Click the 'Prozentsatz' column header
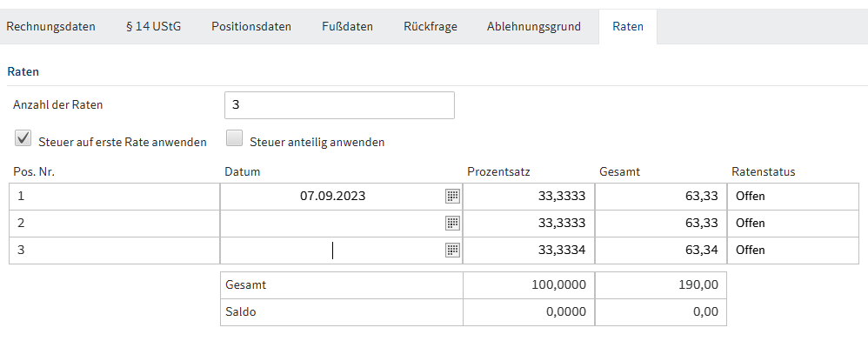This screenshot has width=868, height=341. pyautogui.click(x=498, y=171)
